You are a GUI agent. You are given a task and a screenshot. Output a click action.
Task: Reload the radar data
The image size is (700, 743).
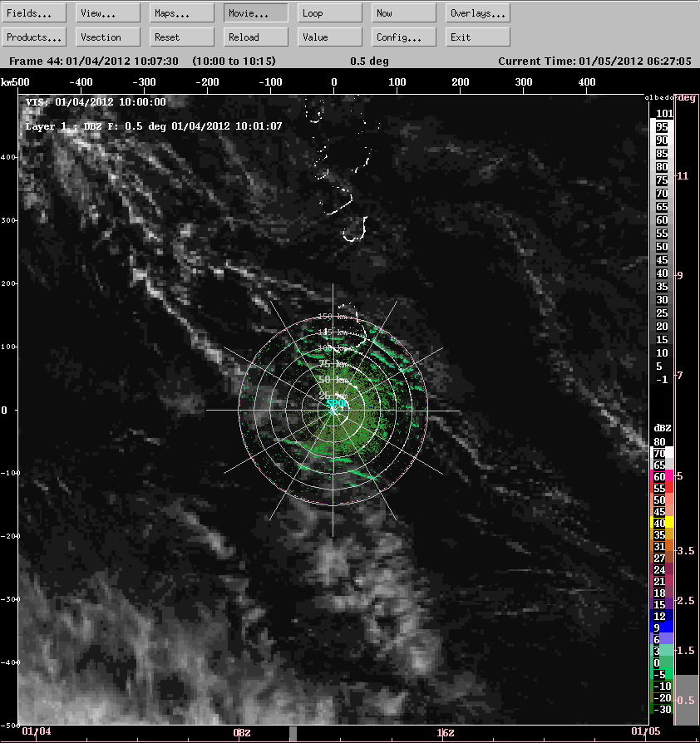256,37
